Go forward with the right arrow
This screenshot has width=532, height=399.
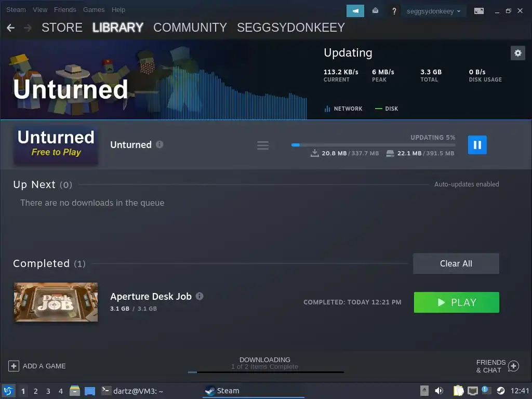[x=28, y=28]
